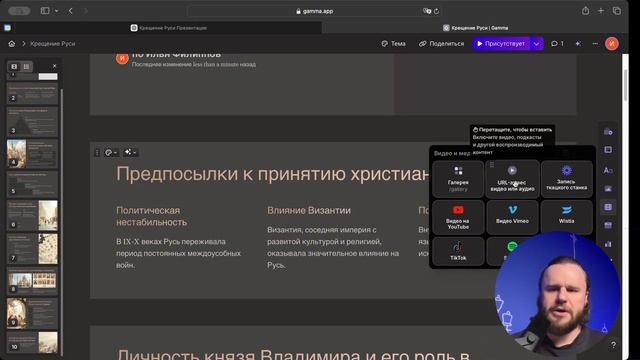Image resolution: width=640 pixels, height=360 pixels.
Task: Select slide 8 thumbnail
Action: (32, 281)
